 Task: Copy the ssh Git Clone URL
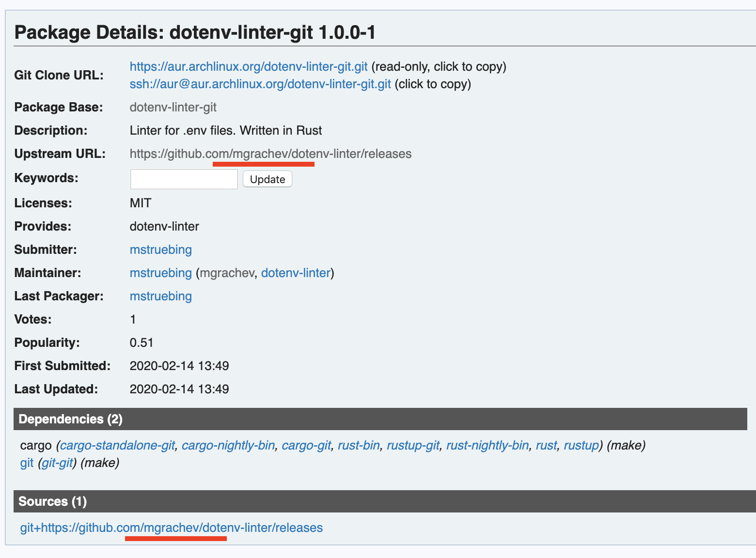point(260,84)
